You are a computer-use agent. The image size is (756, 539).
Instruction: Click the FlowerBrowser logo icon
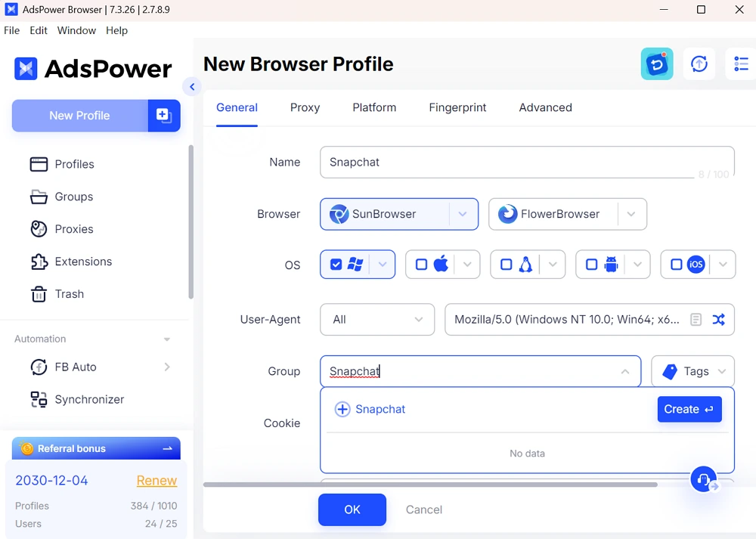[507, 214]
